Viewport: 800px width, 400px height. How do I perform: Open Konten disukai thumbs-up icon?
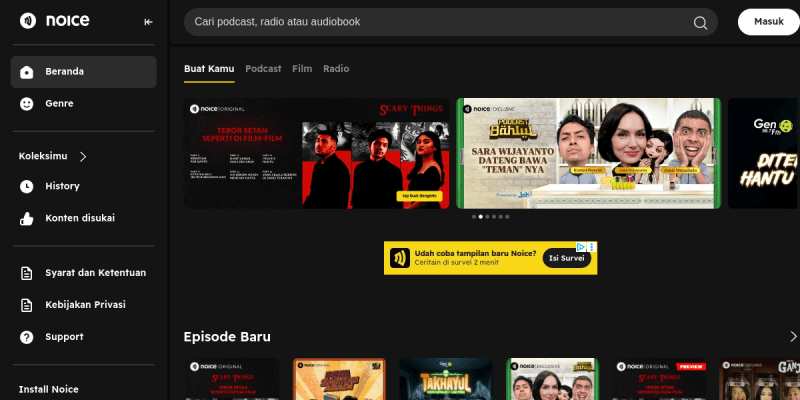27,218
